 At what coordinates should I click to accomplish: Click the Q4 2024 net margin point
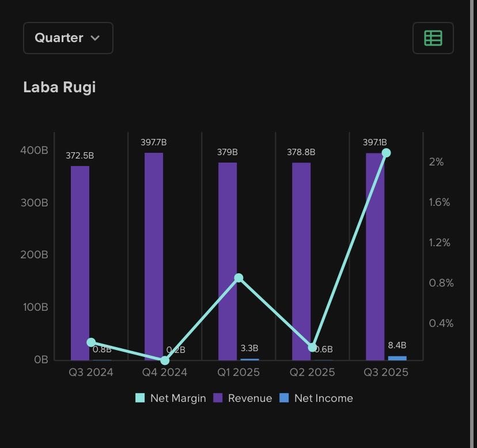pyautogui.click(x=165, y=360)
